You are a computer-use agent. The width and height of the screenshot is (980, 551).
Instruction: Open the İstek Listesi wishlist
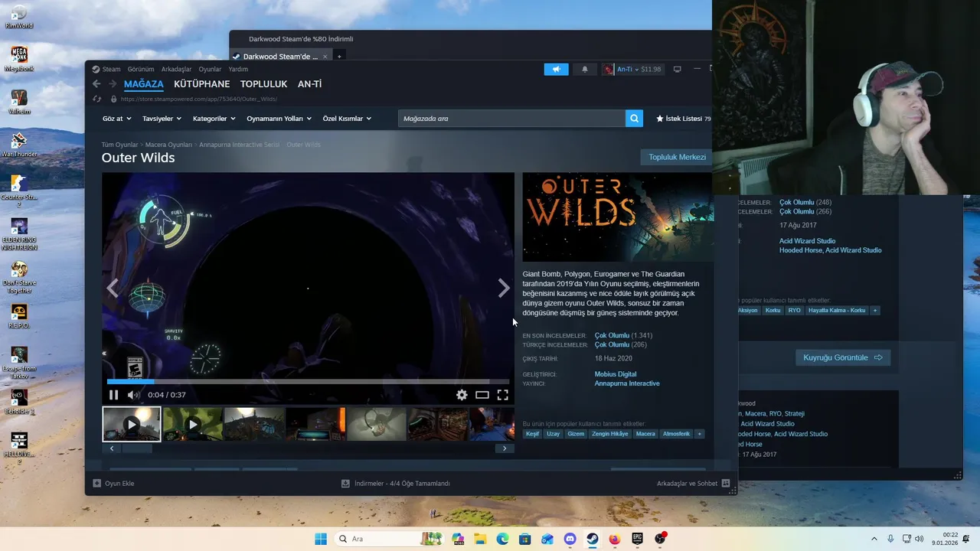pos(683,119)
